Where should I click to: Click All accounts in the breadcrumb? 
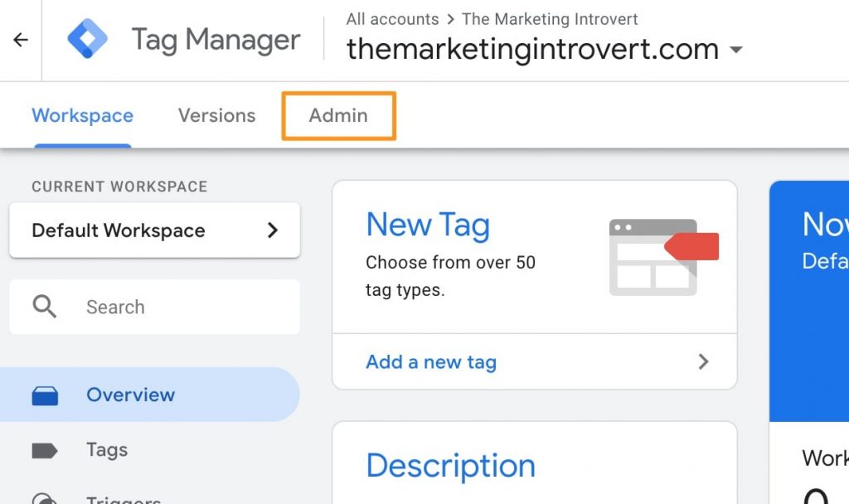(392, 19)
